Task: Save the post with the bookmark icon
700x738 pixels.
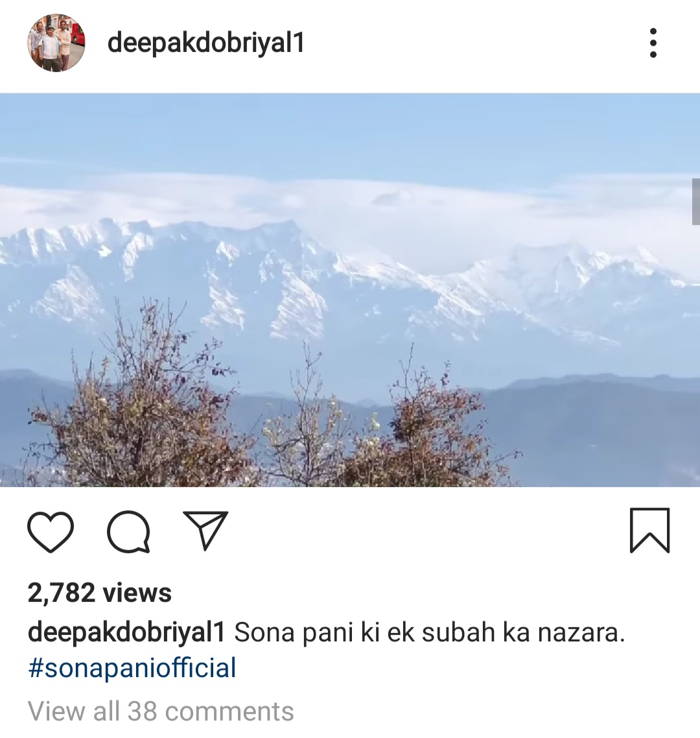Action: click(649, 530)
